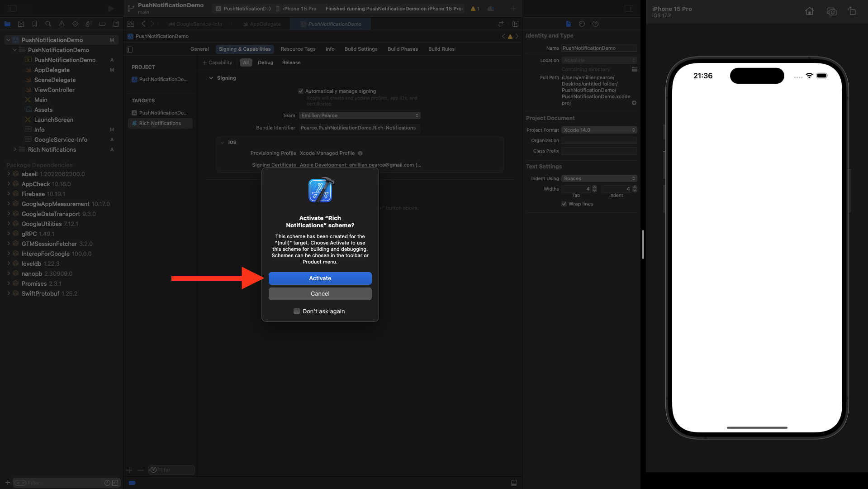Screen dimensions: 868x489
Task: Add a target with plus below targets
Action: (x=129, y=470)
